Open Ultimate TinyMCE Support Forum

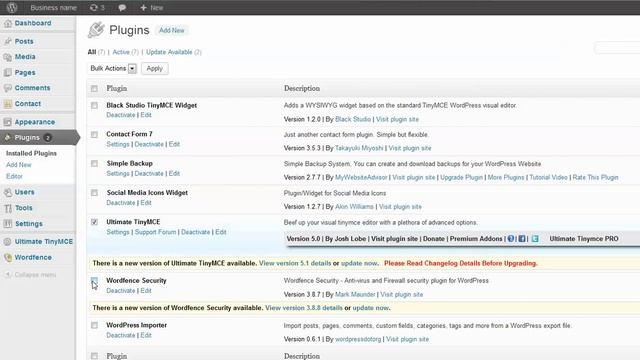point(156,232)
